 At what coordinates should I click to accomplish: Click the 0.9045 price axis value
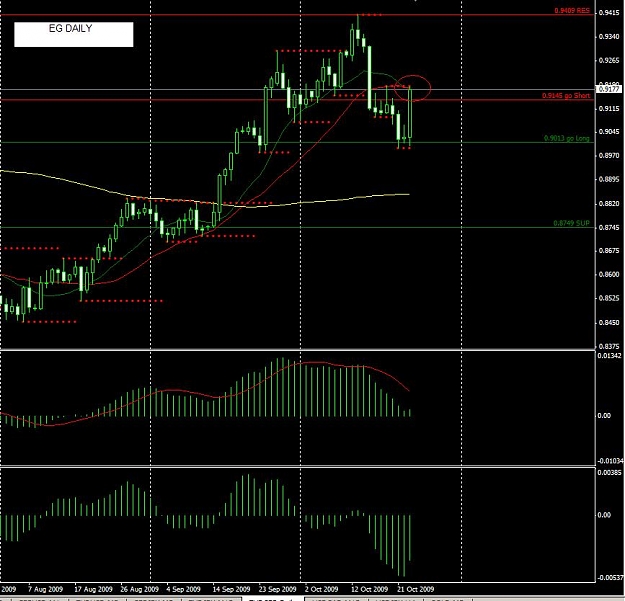tap(609, 132)
